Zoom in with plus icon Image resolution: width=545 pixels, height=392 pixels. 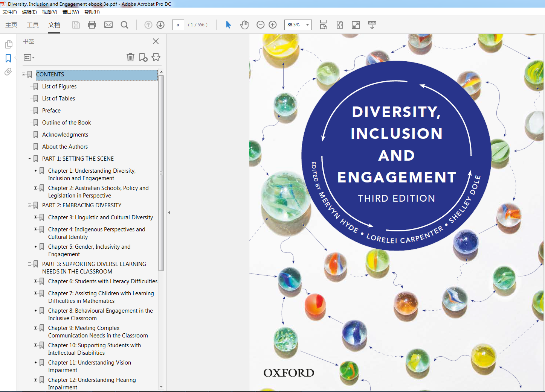click(273, 25)
